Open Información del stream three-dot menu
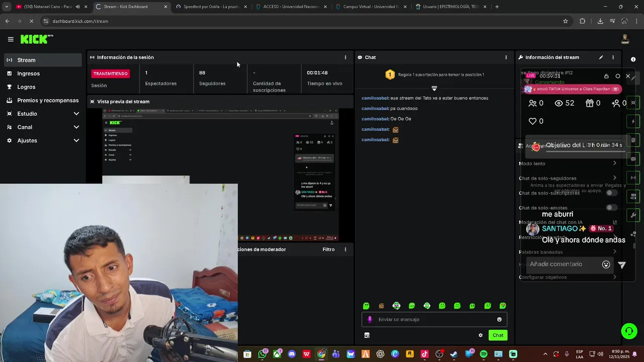Screen dimensions: 644x362 click(613, 57)
